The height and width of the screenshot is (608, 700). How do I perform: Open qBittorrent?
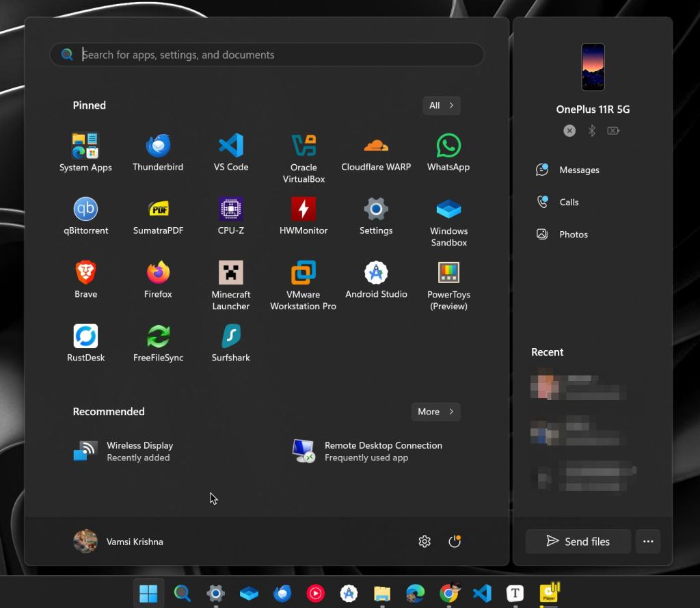85,215
